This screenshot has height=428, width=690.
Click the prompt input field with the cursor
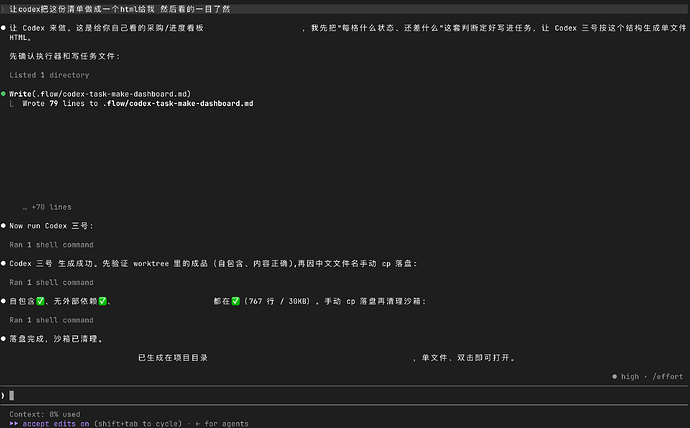click(x=345, y=395)
